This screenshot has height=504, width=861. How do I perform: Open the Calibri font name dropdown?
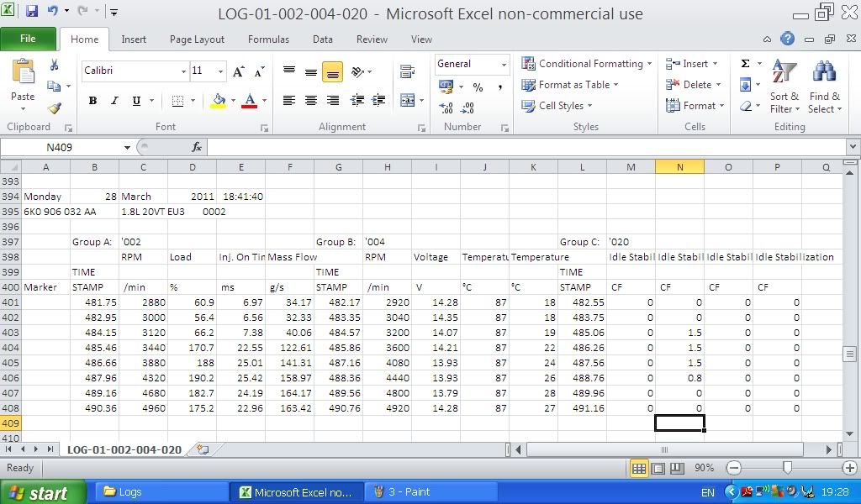183,71
